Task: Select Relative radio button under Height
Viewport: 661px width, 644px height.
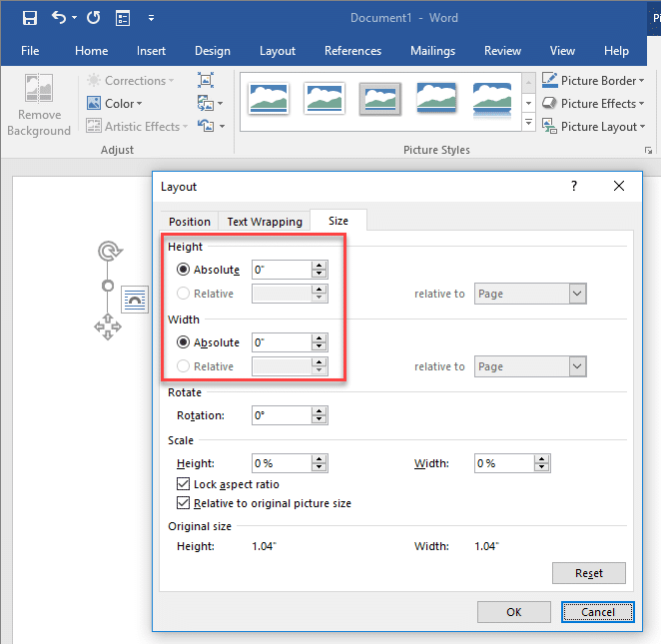Action: [x=183, y=294]
